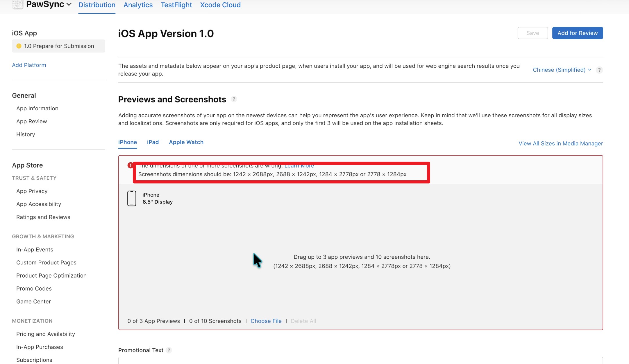
Task: Open the Chinese (Simplified) language dropdown
Action: pos(562,70)
